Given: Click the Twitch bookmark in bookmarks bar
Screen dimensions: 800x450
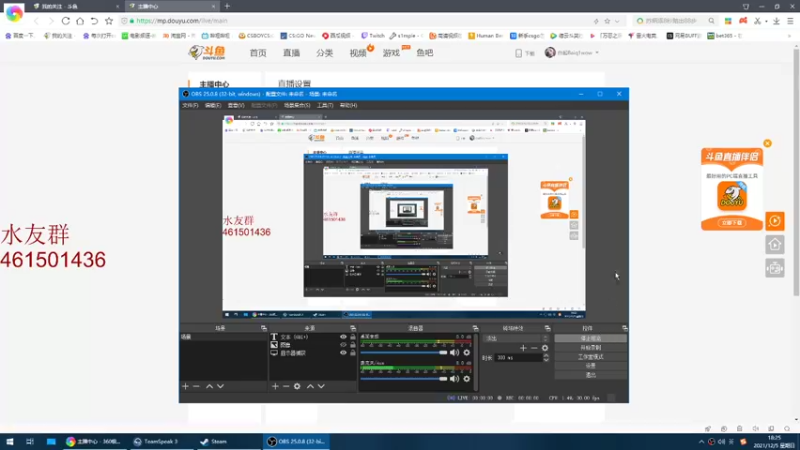Looking at the screenshot, I should click(x=373, y=36).
